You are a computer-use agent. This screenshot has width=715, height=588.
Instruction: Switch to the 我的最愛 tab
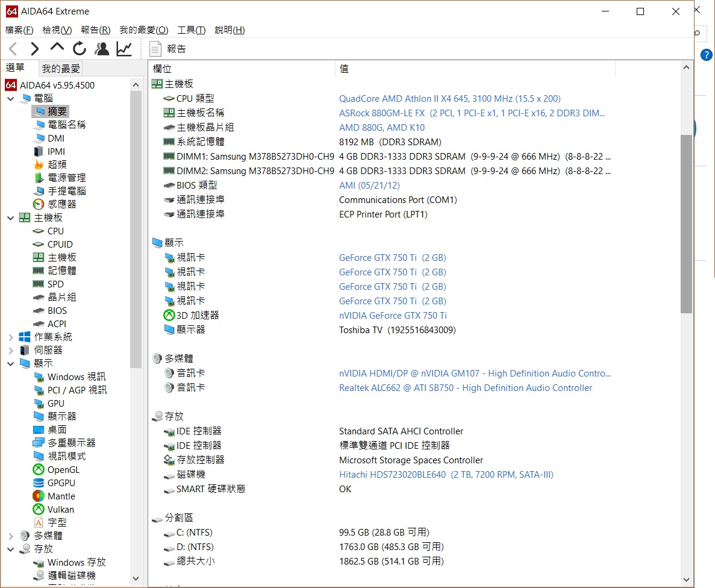pyautogui.click(x=61, y=69)
